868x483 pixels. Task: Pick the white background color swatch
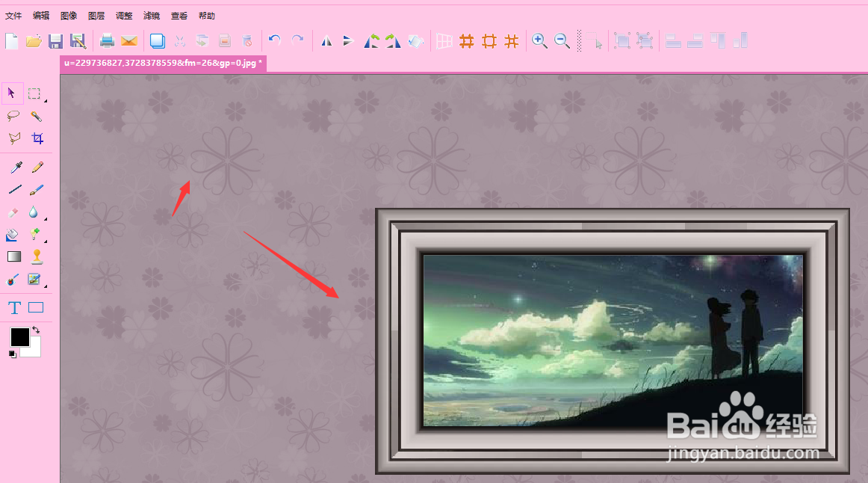click(x=34, y=351)
